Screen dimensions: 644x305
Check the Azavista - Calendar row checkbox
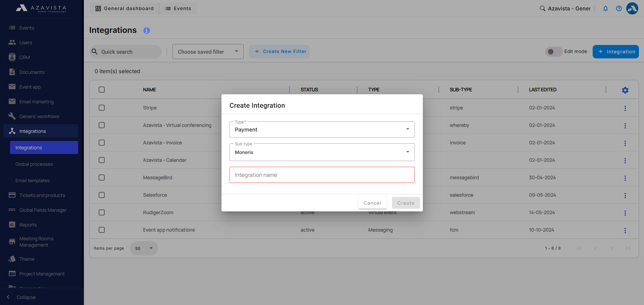[x=102, y=160]
